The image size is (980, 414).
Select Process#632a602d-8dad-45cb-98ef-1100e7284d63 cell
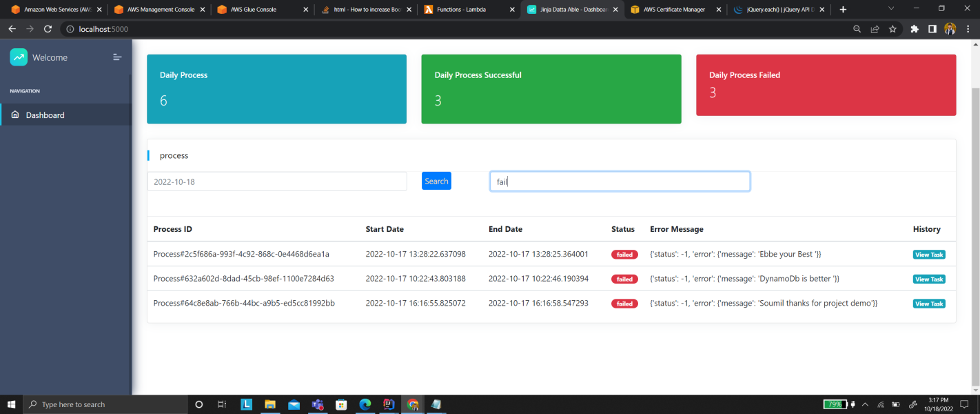243,279
